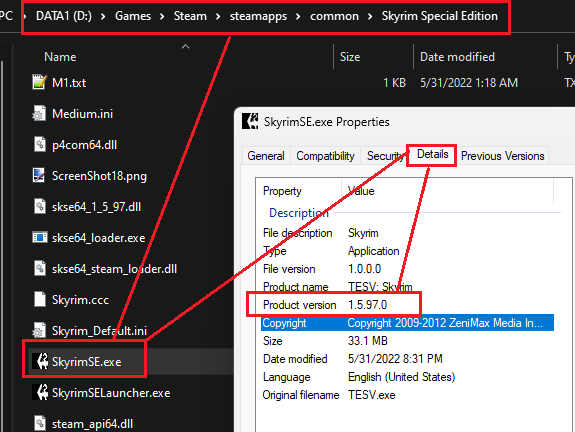
Task: Navigate to steamapps folder breadcrumb
Action: (x=258, y=16)
